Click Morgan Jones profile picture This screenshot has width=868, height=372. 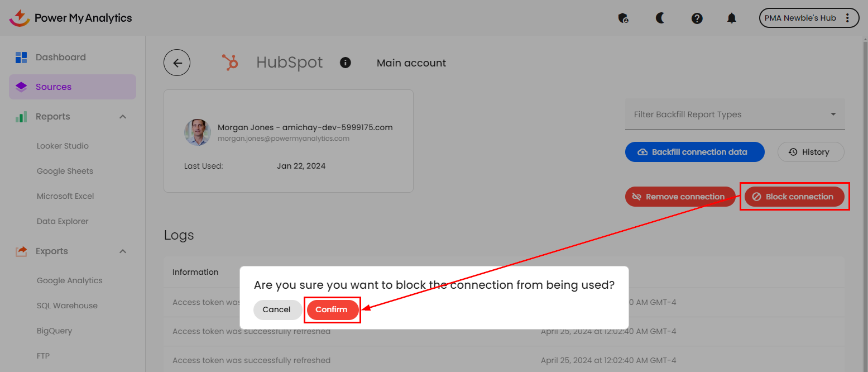click(198, 132)
